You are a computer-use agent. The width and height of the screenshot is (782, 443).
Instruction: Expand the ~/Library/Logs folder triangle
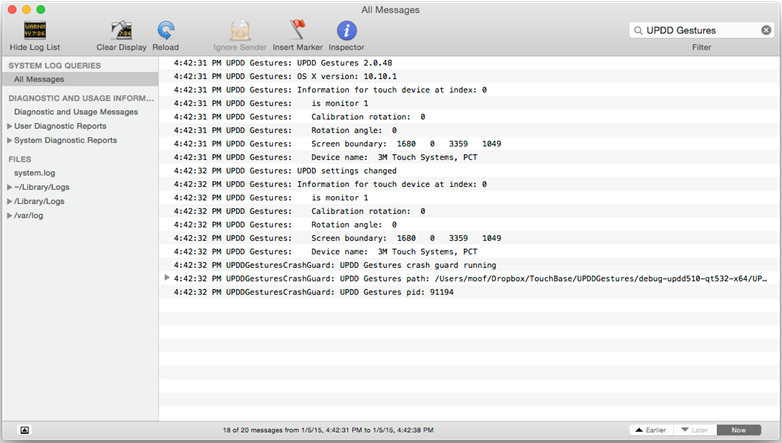pos(9,187)
